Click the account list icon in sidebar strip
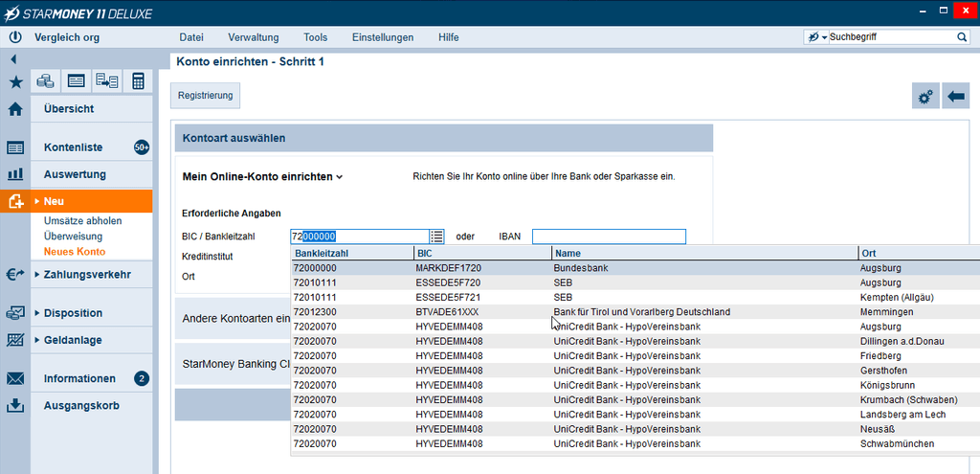 tap(15, 148)
